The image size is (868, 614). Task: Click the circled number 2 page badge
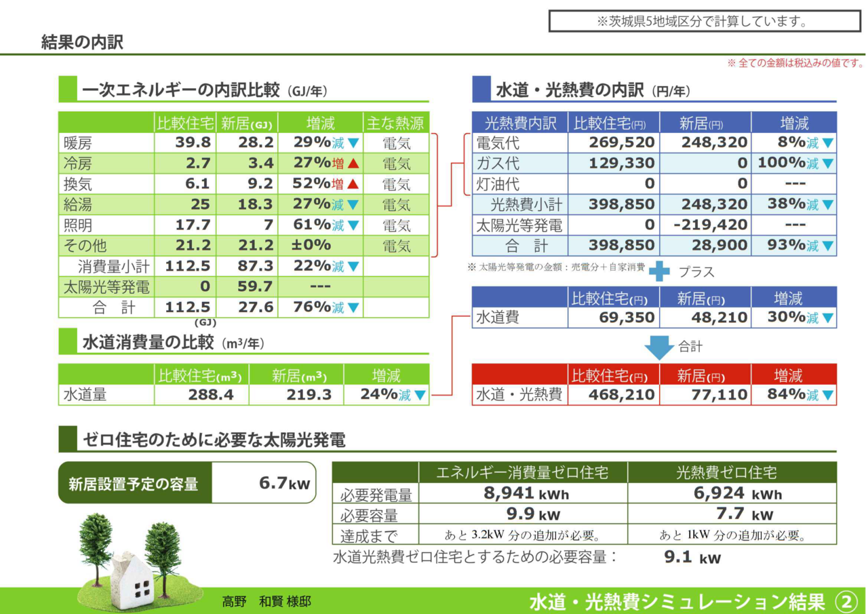click(846, 601)
